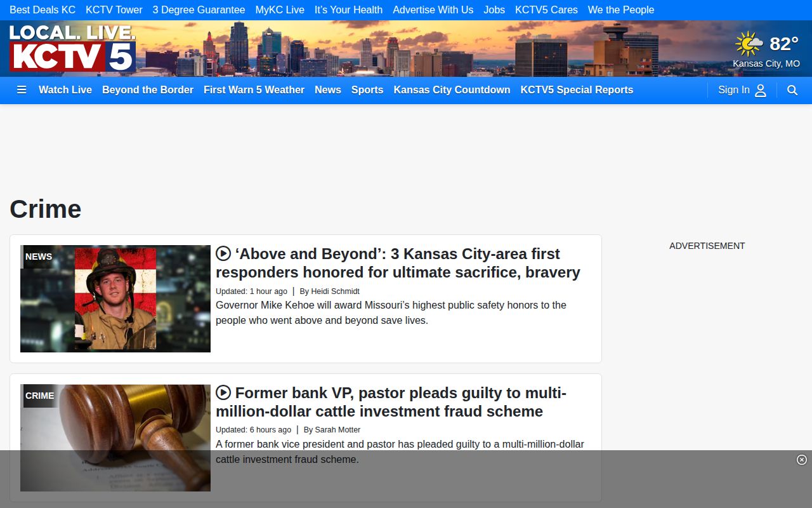Play video icon beside Former bank VP headline

click(223, 392)
